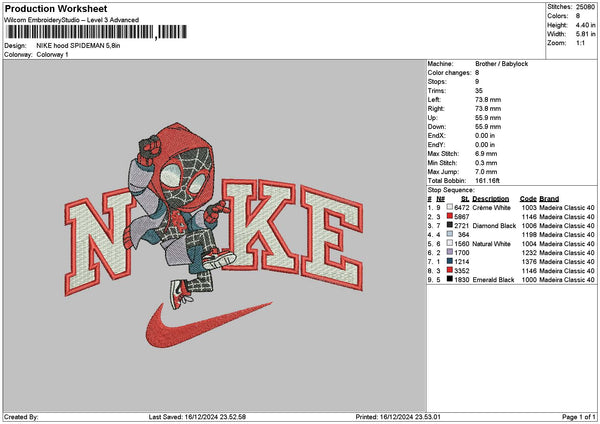Click the Stitches value 25080

(x=585, y=7)
